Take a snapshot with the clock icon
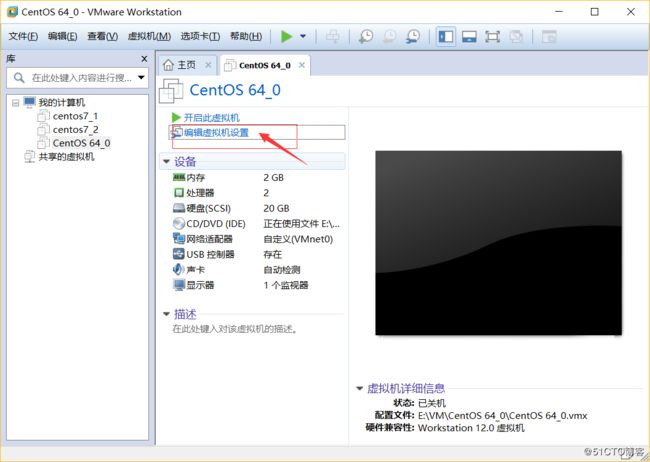The image size is (650, 462). click(x=365, y=36)
